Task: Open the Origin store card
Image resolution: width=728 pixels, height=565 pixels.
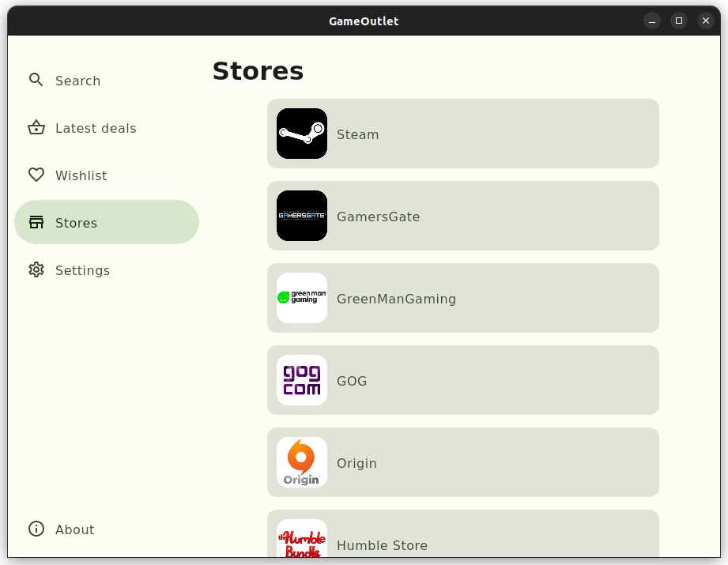Action: [463, 462]
